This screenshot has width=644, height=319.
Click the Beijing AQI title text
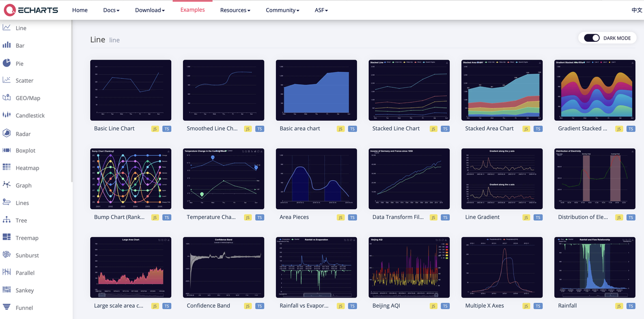(386, 306)
